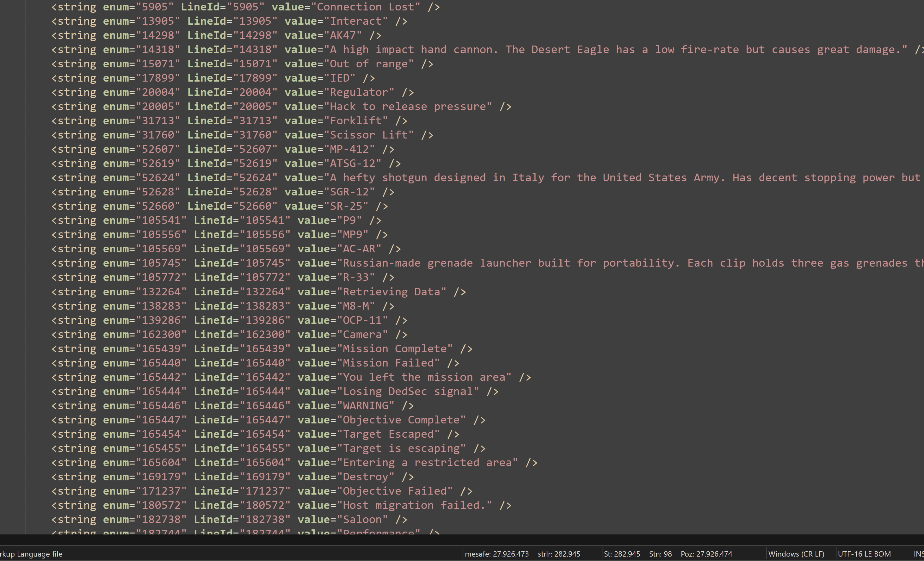The width and height of the screenshot is (924, 561).
Task: Place cursor in "Retrieving Data" value
Action: tap(391, 292)
